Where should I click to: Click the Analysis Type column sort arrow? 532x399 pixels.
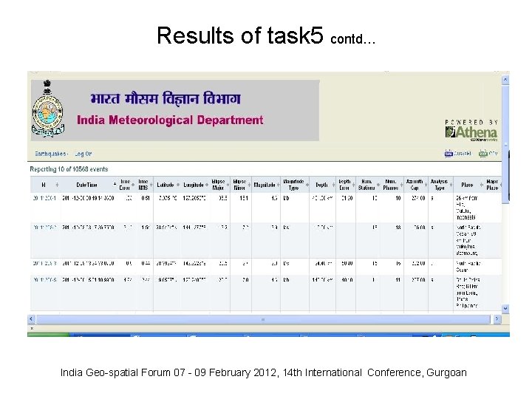point(451,185)
